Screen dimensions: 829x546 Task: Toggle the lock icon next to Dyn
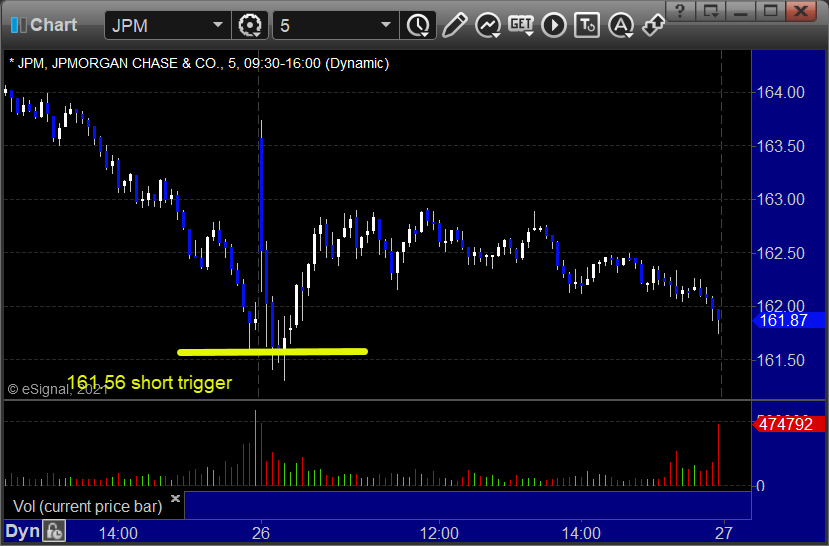click(54, 531)
